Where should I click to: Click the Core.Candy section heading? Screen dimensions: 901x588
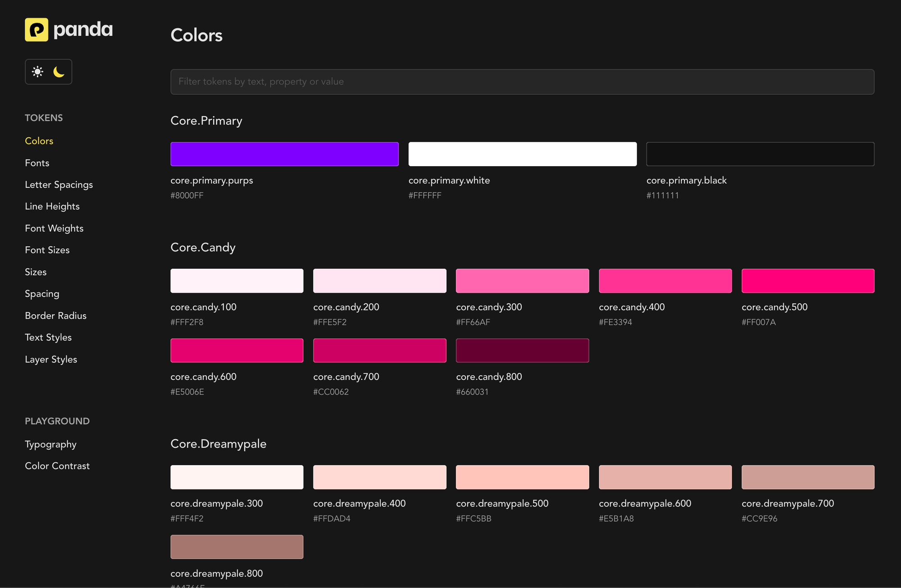[203, 248]
